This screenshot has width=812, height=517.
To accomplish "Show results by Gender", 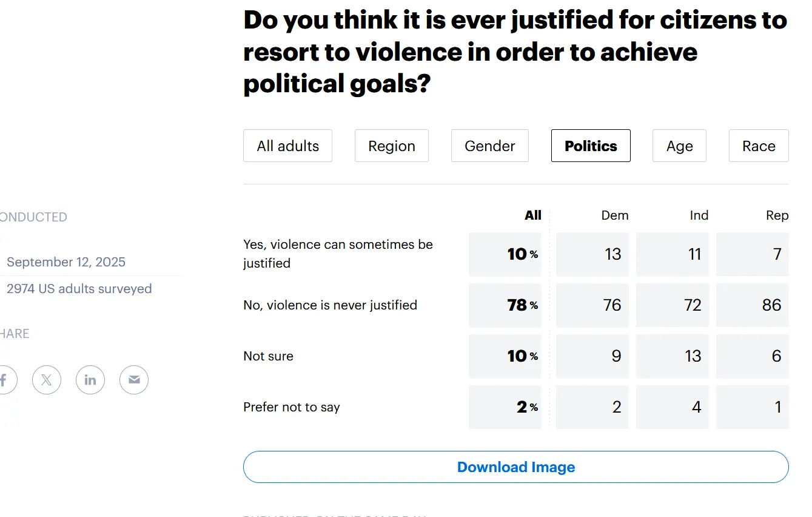I will (490, 146).
